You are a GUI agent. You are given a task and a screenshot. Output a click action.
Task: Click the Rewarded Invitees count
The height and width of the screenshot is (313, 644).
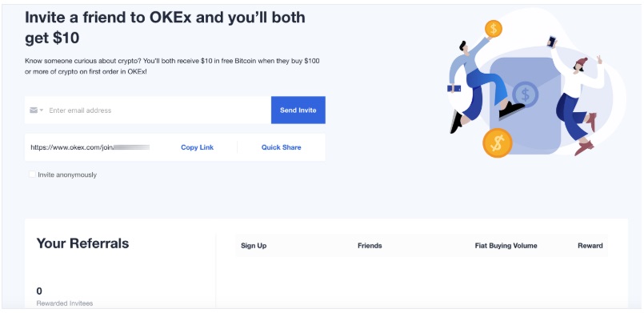(39, 291)
